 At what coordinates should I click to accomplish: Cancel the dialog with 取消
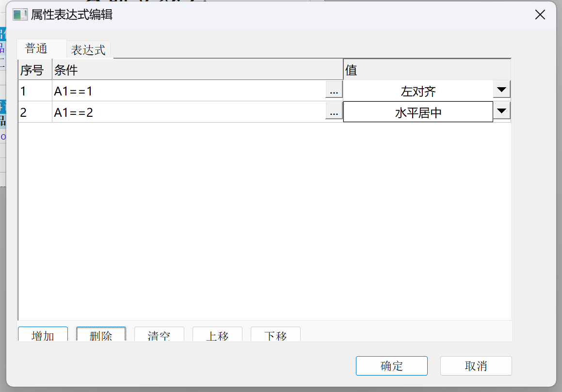(x=476, y=366)
